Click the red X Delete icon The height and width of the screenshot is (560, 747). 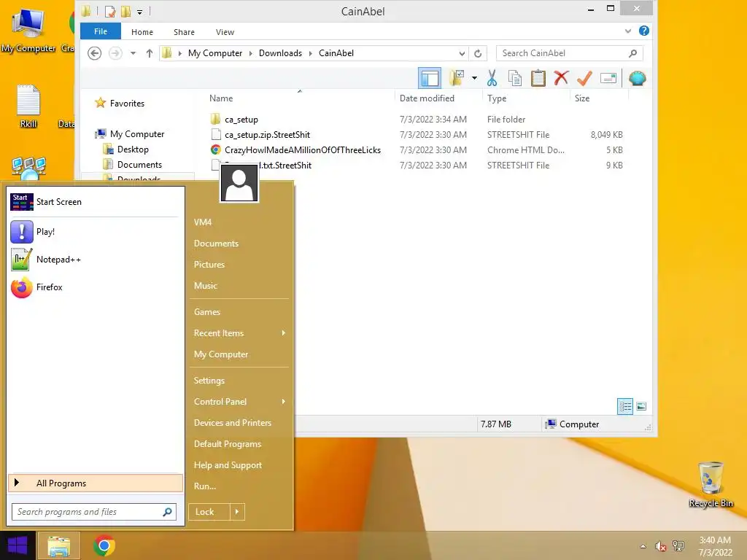click(x=561, y=78)
